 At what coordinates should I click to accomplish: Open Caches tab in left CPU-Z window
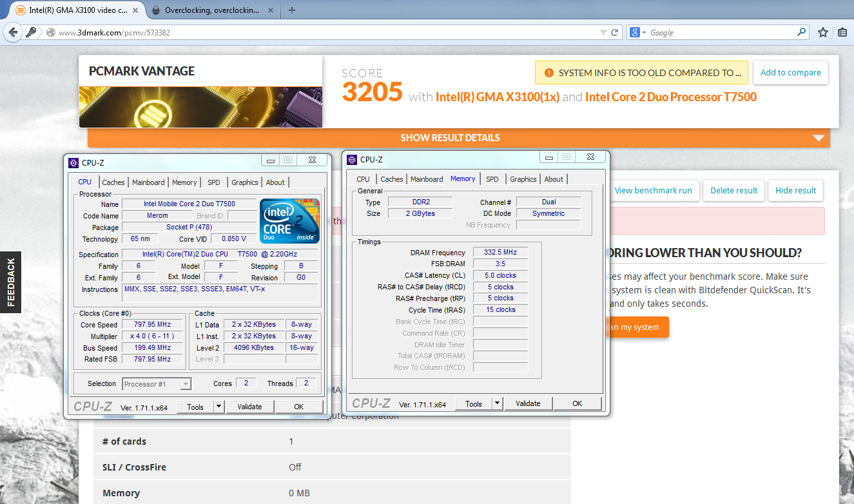[x=113, y=182]
